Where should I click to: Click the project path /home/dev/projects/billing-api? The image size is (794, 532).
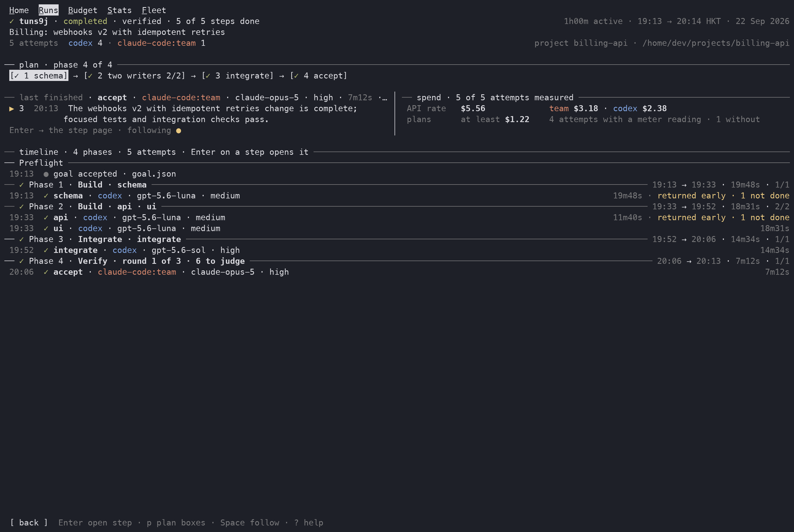[716, 43]
